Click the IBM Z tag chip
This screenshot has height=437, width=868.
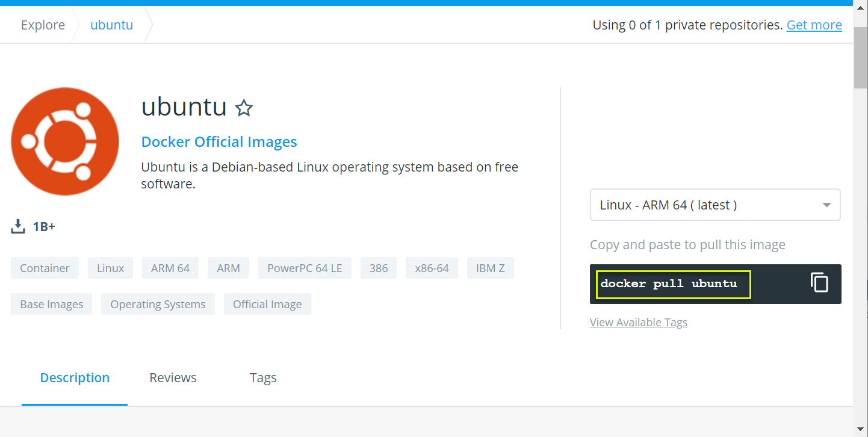pos(490,268)
